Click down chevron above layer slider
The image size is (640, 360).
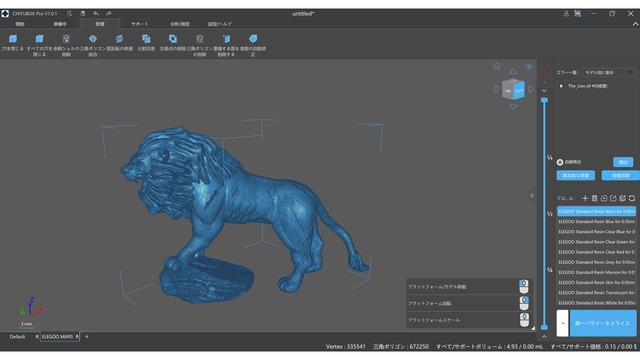click(x=544, y=91)
